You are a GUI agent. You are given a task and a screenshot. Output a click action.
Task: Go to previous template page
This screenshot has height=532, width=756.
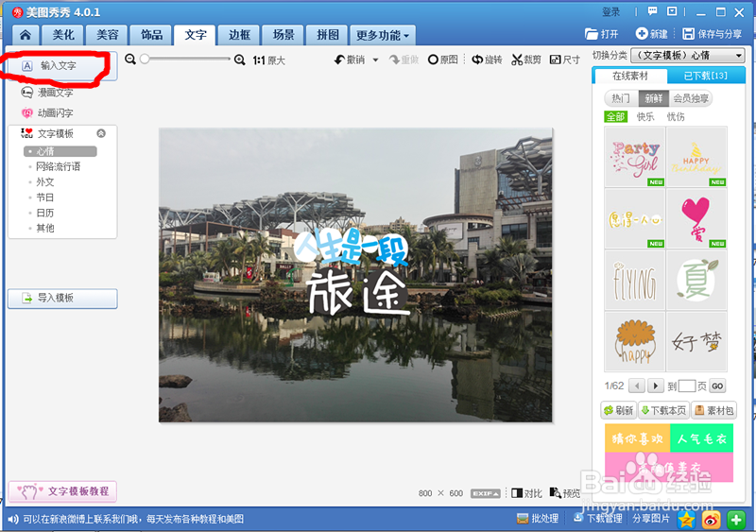[x=637, y=386]
